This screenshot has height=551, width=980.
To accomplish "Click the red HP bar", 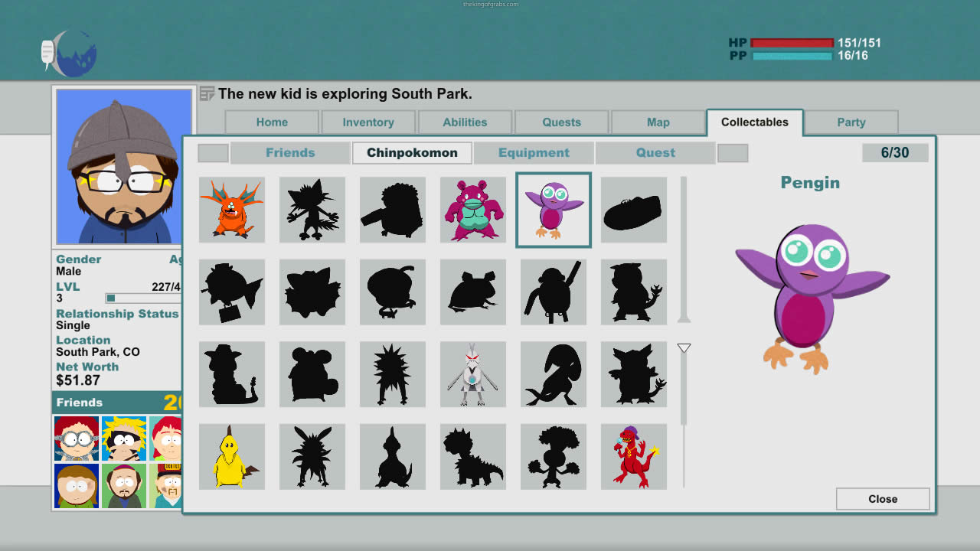I will click(x=792, y=43).
